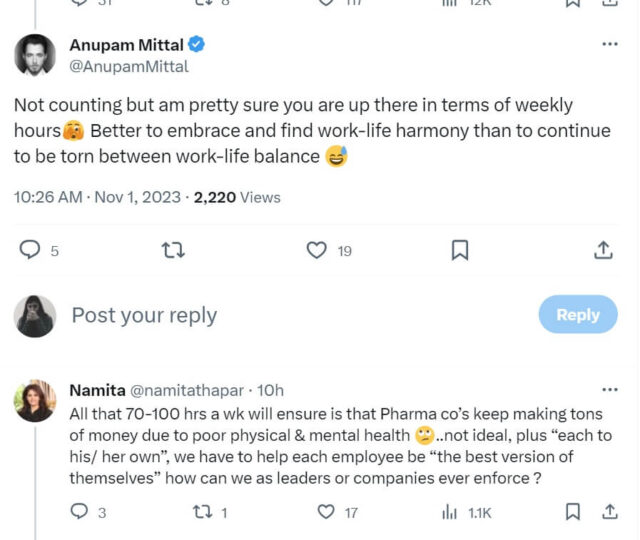The height and width of the screenshot is (540, 640).
Task: Open the 10:26 AM Nov 1, 2023 timestamp
Action: point(97,197)
